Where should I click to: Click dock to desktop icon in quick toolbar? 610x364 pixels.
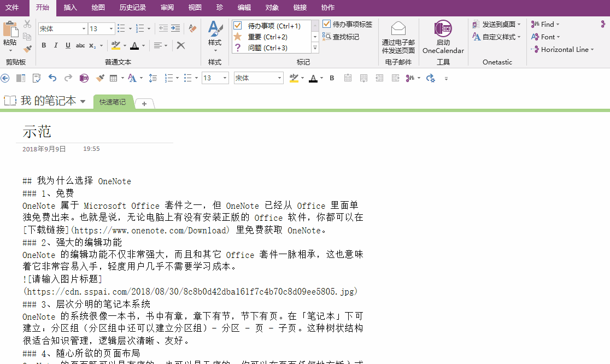pyautogui.click(x=21, y=78)
